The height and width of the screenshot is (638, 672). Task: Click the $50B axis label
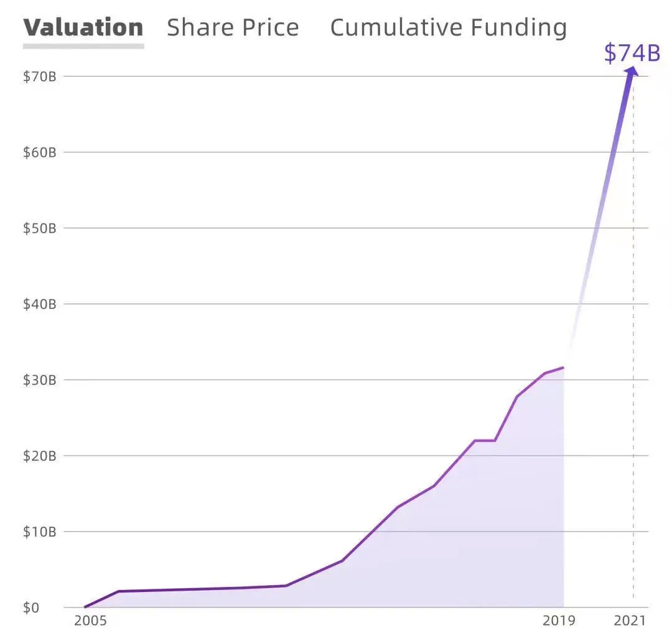[x=40, y=228]
